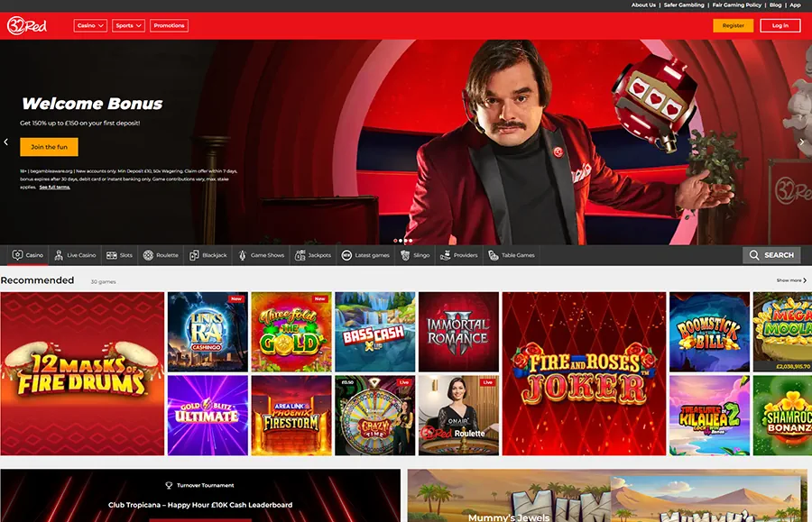Image resolution: width=812 pixels, height=522 pixels.
Task: Open About Us link
Action: 643,5
